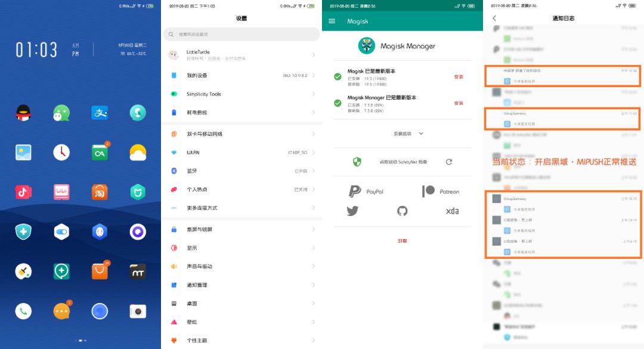Viewport: 644px width, 349px height.
Task: Expand the 显示 row chevron
Action: click(314, 248)
